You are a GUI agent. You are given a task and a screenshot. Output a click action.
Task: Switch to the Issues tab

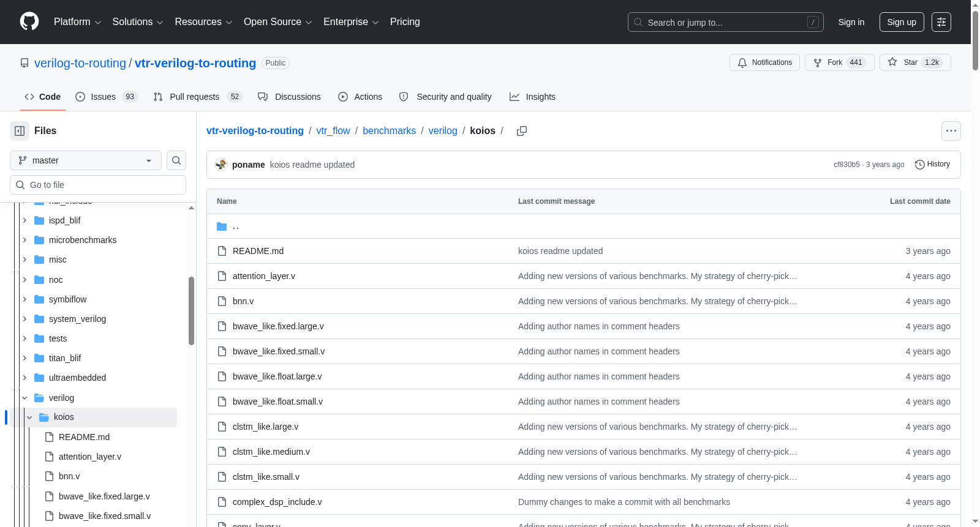coord(107,97)
